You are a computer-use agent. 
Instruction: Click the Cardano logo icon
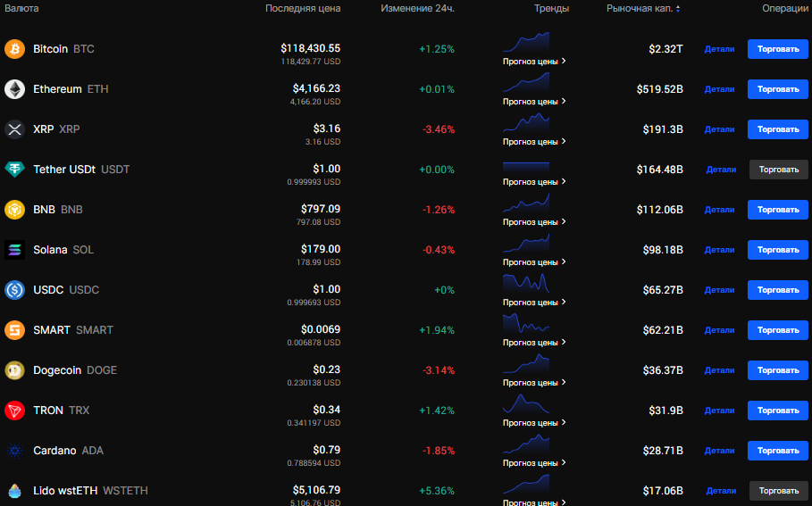coord(14,451)
